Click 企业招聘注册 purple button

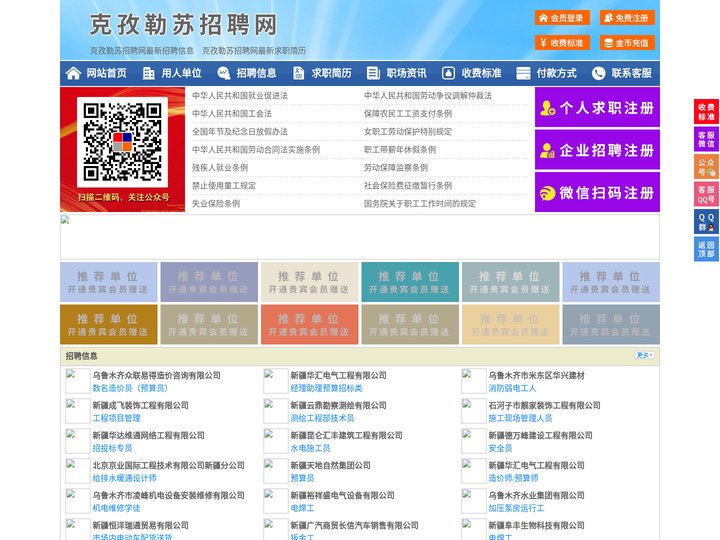[x=597, y=150]
